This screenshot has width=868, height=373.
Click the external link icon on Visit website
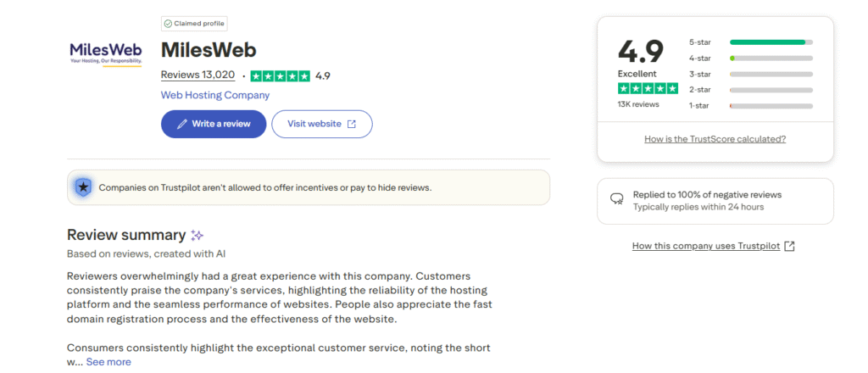352,124
